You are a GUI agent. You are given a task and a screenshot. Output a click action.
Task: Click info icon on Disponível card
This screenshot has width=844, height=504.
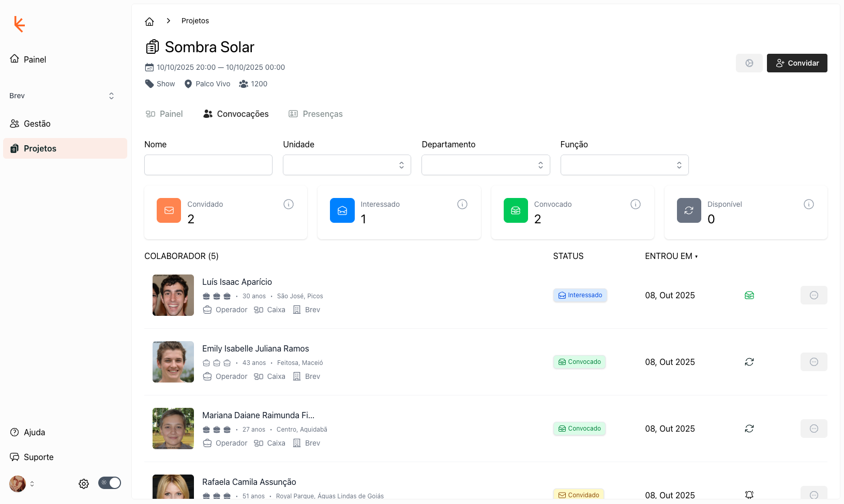[809, 204]
